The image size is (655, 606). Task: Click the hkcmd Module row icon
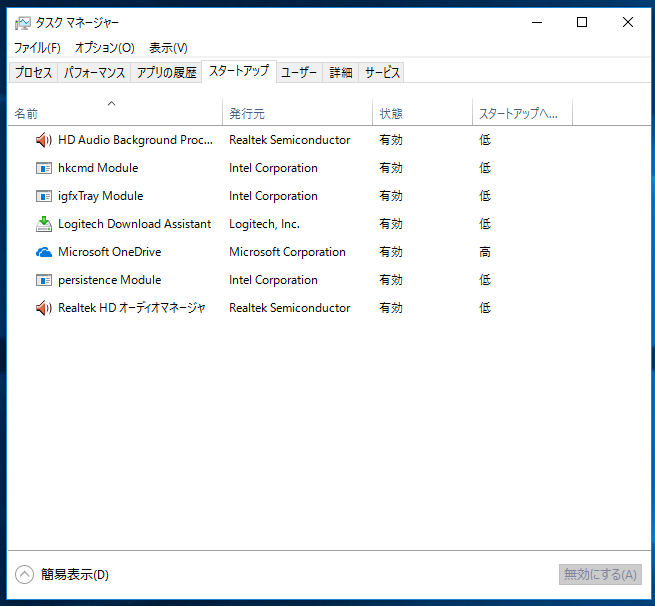[x=44, y=168]
